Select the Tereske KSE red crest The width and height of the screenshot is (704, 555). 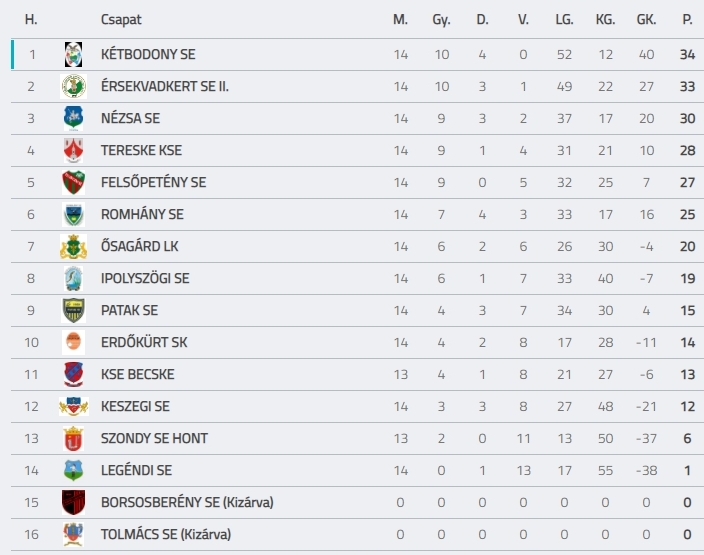pyautogui.click(x=73, y=150)
